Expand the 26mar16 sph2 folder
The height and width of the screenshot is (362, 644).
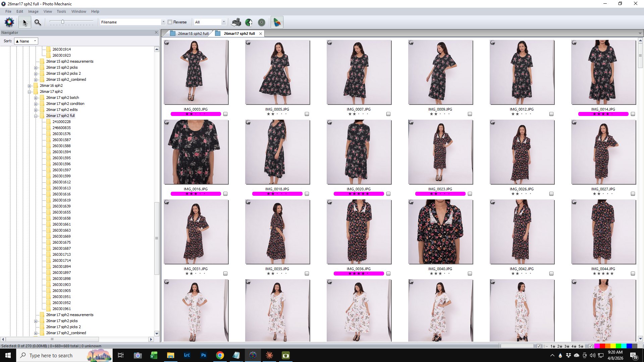pyautogui.click(x=30, y=86)
